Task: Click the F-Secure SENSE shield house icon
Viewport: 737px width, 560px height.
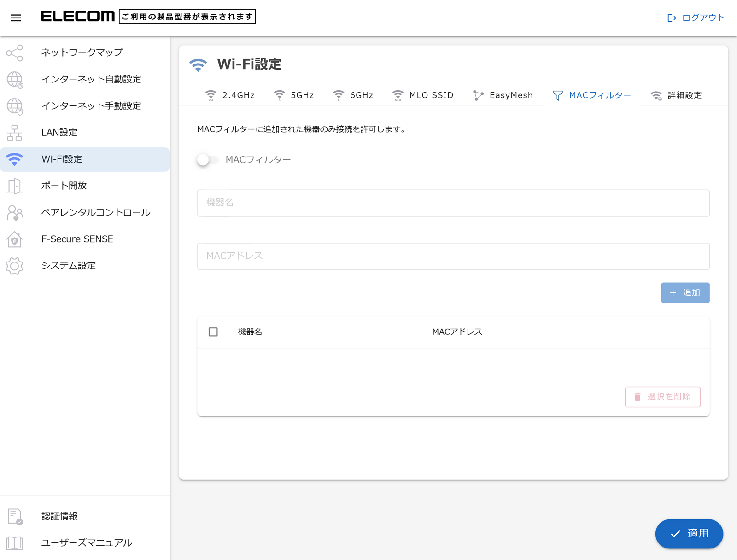Action: coord(15,239)
